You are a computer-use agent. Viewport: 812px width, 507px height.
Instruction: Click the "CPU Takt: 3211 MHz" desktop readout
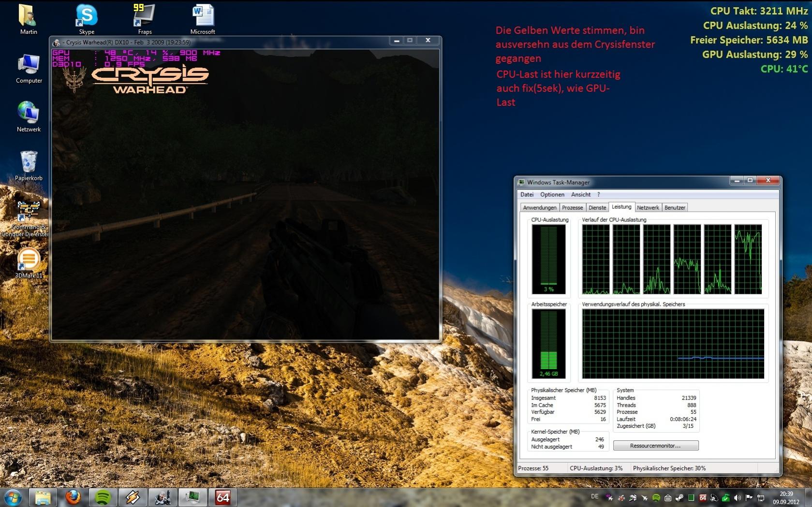pos(759,11)
